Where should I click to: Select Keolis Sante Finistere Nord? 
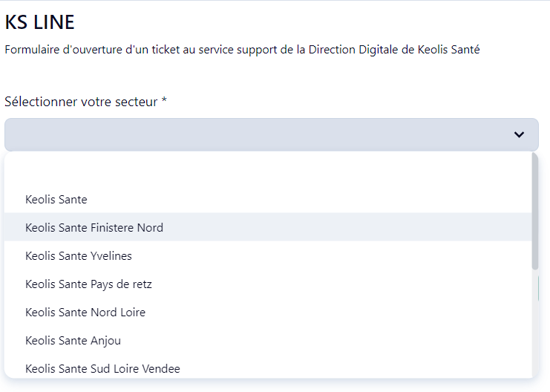click(x=94, y=227)
